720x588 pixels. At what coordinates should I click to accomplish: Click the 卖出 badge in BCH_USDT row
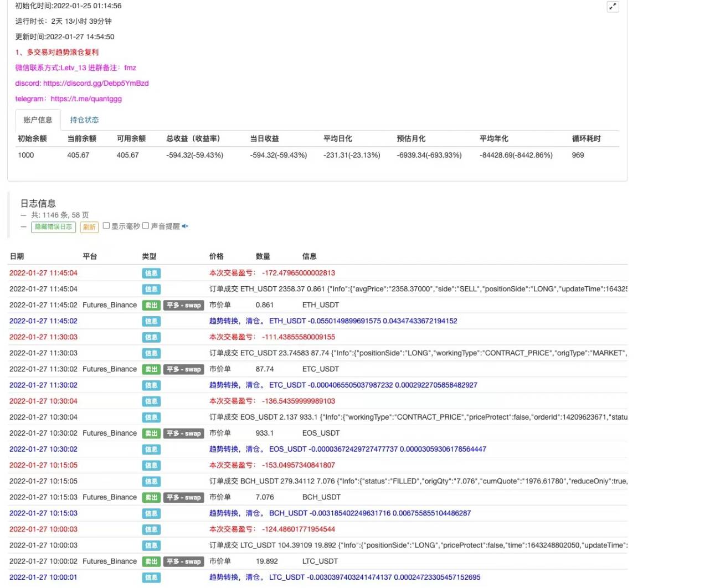click(x=151, y=498)
